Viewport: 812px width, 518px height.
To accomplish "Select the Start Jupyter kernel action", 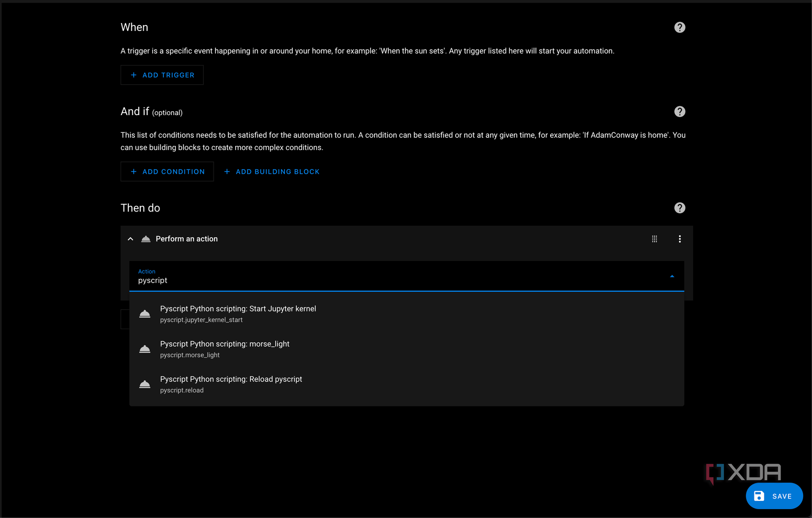I will tap(238, 314).
